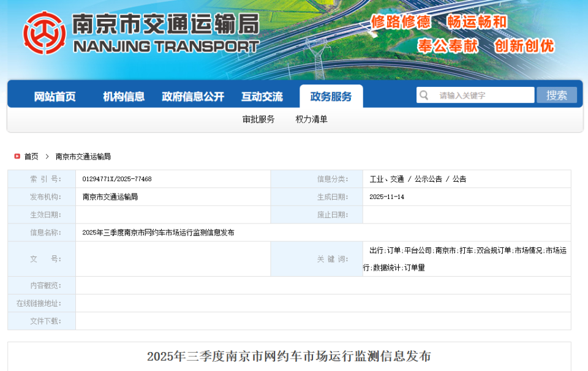This screenshot has width=588, height=371.
Task: Click the magnifier icon in the search bar
Action: 424,95
